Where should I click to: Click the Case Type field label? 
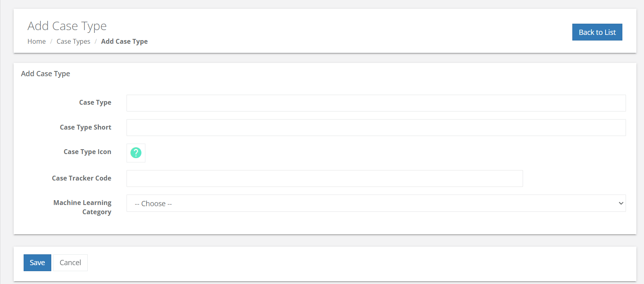(x=95, y=102)
